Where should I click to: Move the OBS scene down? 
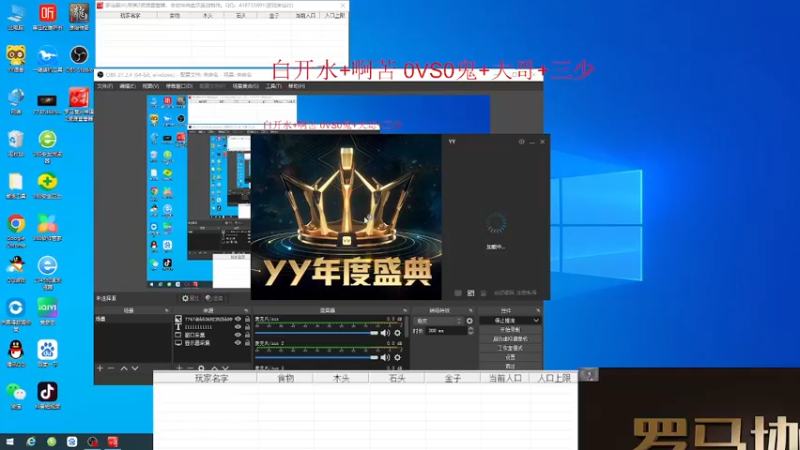pos(135,368)
